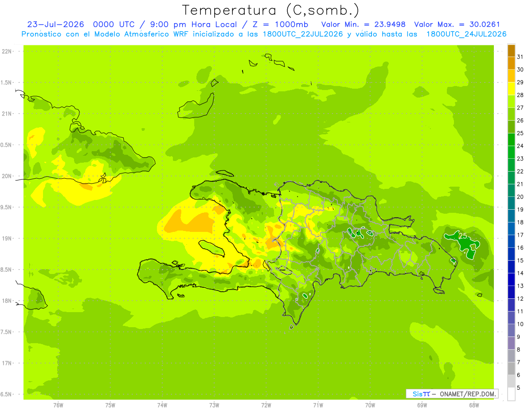
Task: Select the "23-Jul-2026" forecast date text
Action: [x=56, y=24]
